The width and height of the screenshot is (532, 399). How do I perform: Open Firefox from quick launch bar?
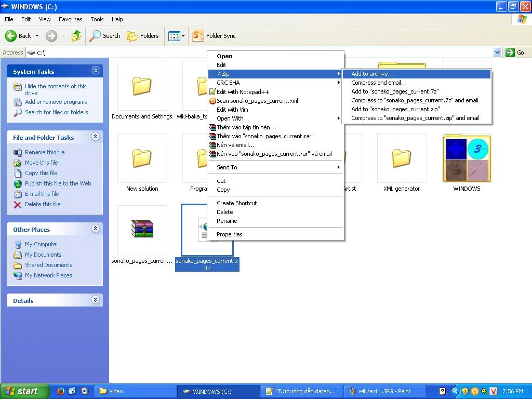[x=61, y=391]
